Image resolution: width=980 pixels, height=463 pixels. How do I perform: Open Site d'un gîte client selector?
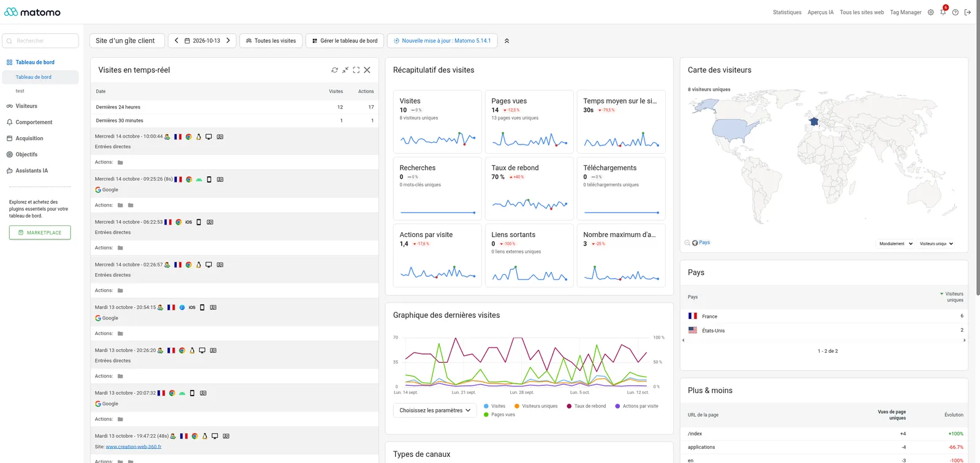click(x=127, y=40)
